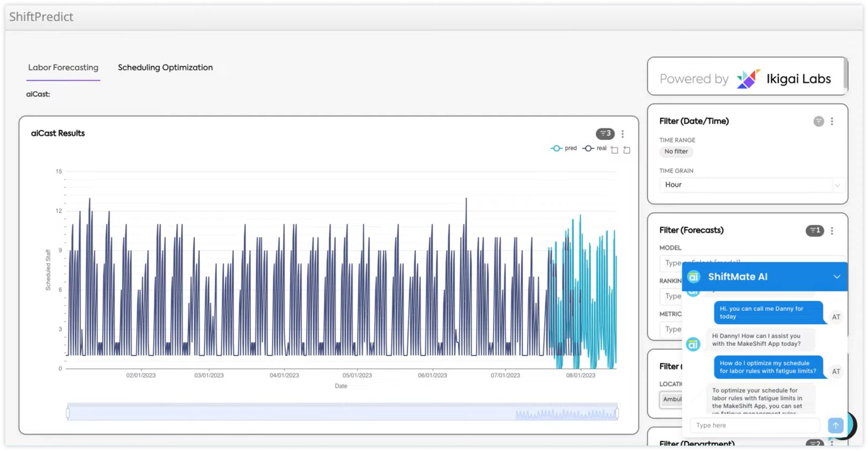Screen dimensions: 868x451
Task: Click the 'Powered by' text
Action: 694,79
